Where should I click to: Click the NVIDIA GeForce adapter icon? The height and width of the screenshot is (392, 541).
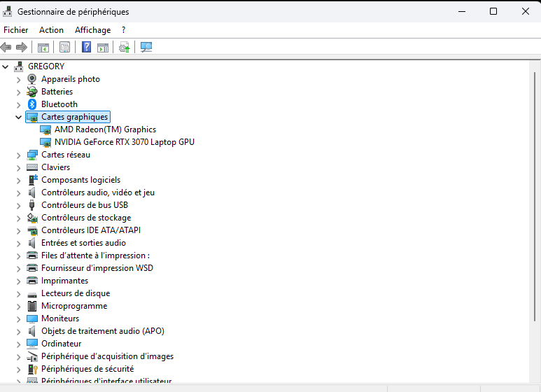(x=45, y=142)
